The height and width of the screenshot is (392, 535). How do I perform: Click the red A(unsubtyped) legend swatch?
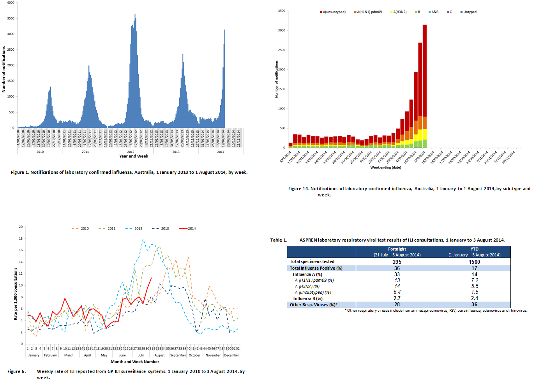(321, 12)
